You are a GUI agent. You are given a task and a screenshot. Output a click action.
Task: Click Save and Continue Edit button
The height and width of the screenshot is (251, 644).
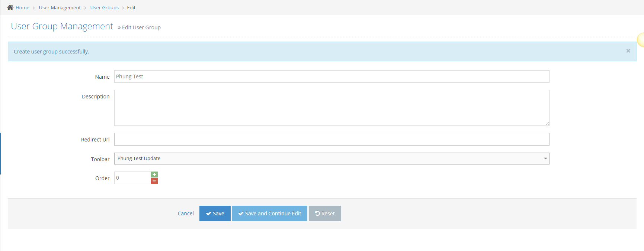click(269, 213)
